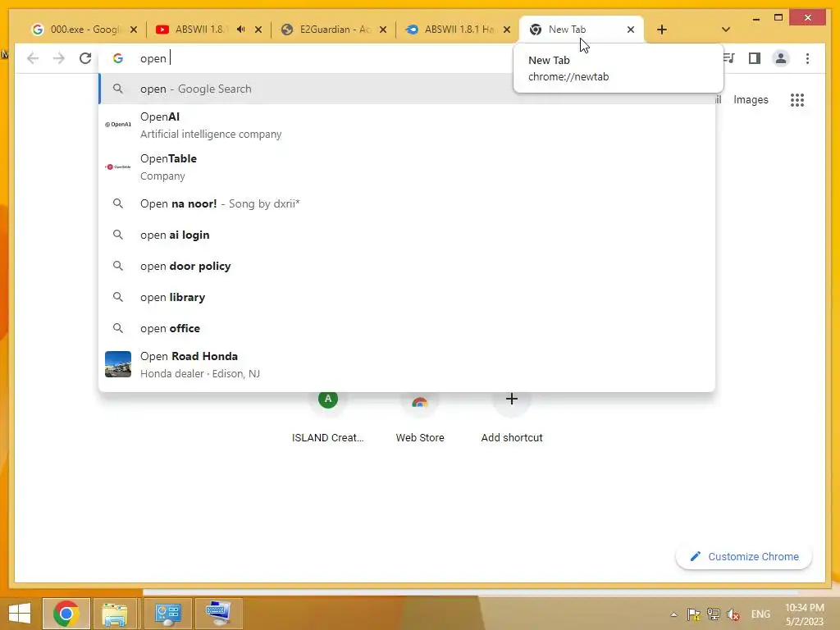Mute the ABSWII YouTube tab audio icon

241,30
